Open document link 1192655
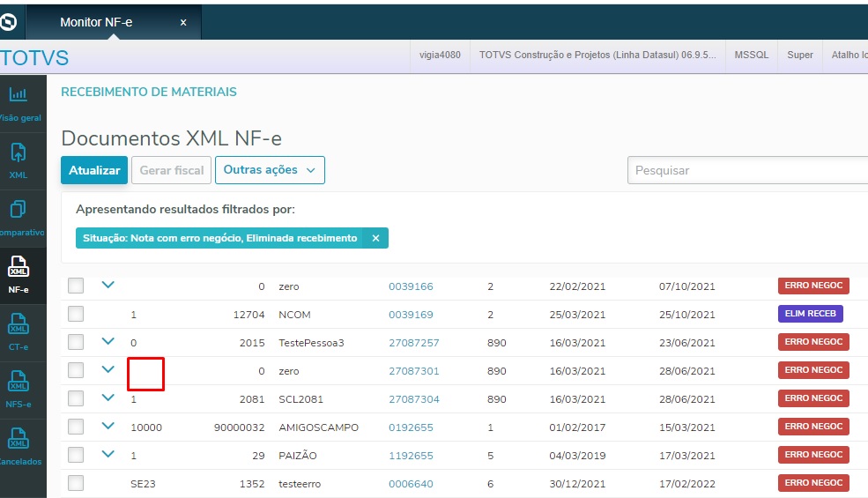Image resolution: width=868 pixels, height=498 pixels. click(411, 456)
